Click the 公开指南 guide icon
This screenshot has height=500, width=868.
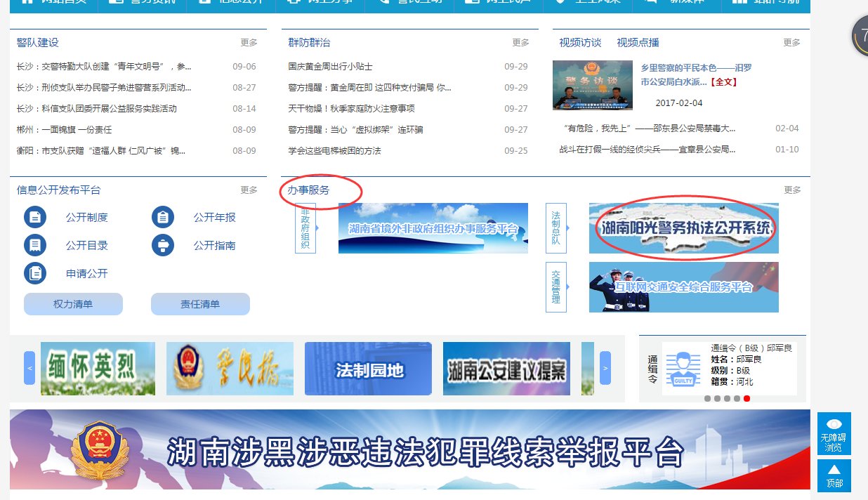coord(162,244)
